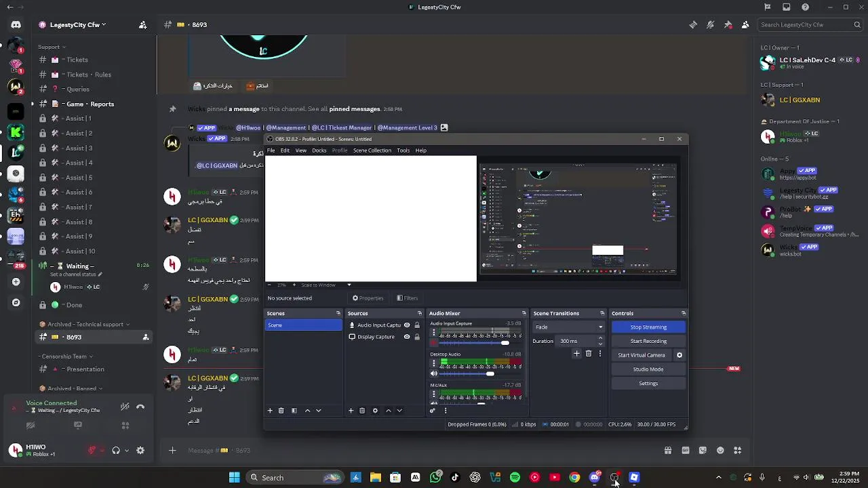Open OBS virtual camera settings gear
868x488 pixels.
point(679,355)
